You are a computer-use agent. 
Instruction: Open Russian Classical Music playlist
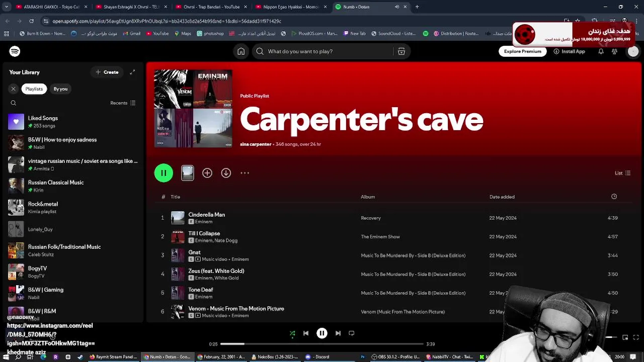73,186
